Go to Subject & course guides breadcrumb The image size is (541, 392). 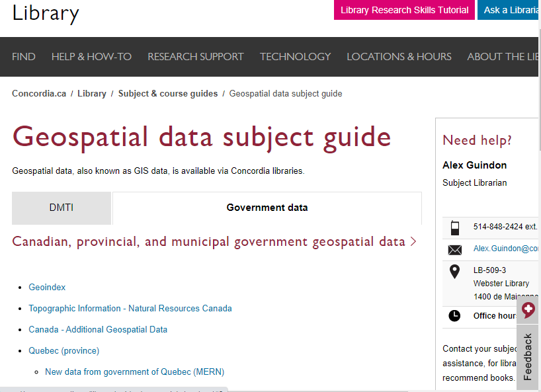coord(168,93)
